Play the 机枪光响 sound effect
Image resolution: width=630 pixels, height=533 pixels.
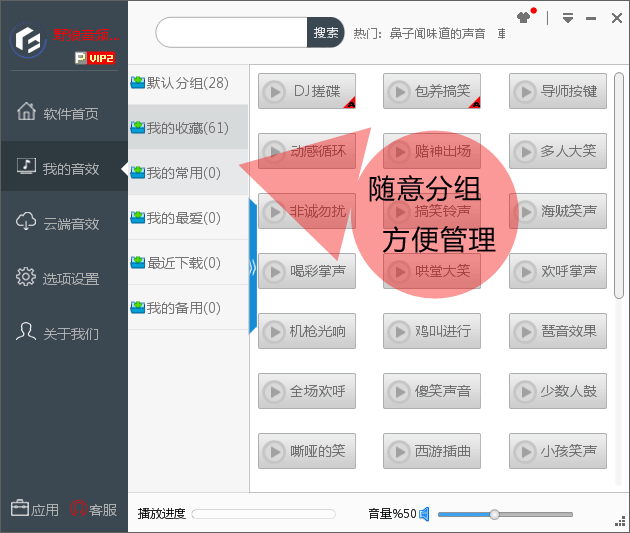pyautogui.click(x=307, y=331)
